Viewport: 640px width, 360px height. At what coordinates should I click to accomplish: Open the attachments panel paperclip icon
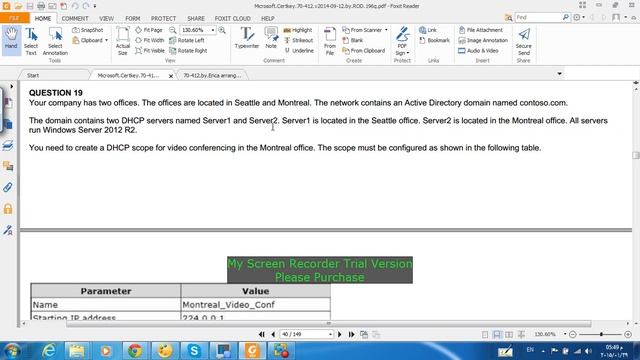tap(8, 187)
